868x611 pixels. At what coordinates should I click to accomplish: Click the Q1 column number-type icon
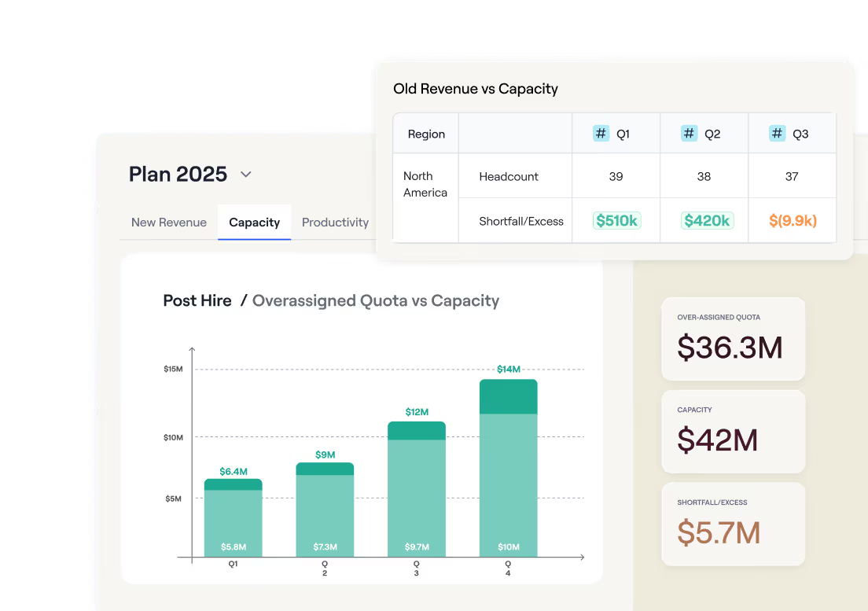tap(601, 134)
